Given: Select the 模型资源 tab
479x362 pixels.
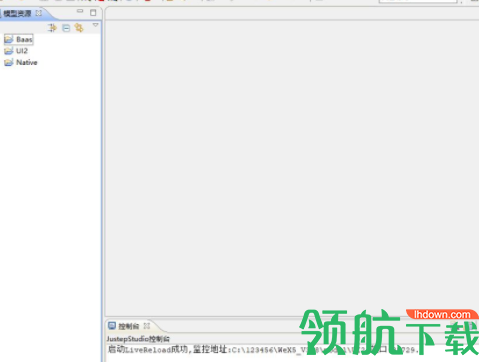Looking at the screenshot, I should point(17,13).
